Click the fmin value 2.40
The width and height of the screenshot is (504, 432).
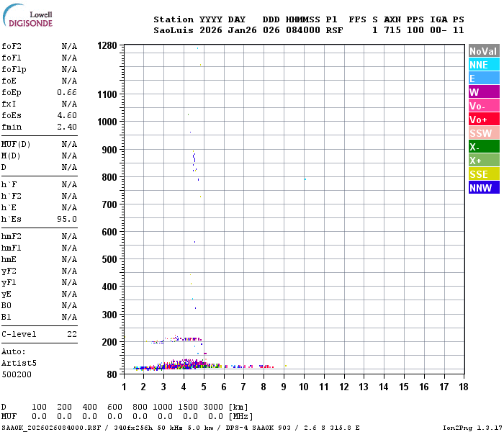click(x=67, y=127)
